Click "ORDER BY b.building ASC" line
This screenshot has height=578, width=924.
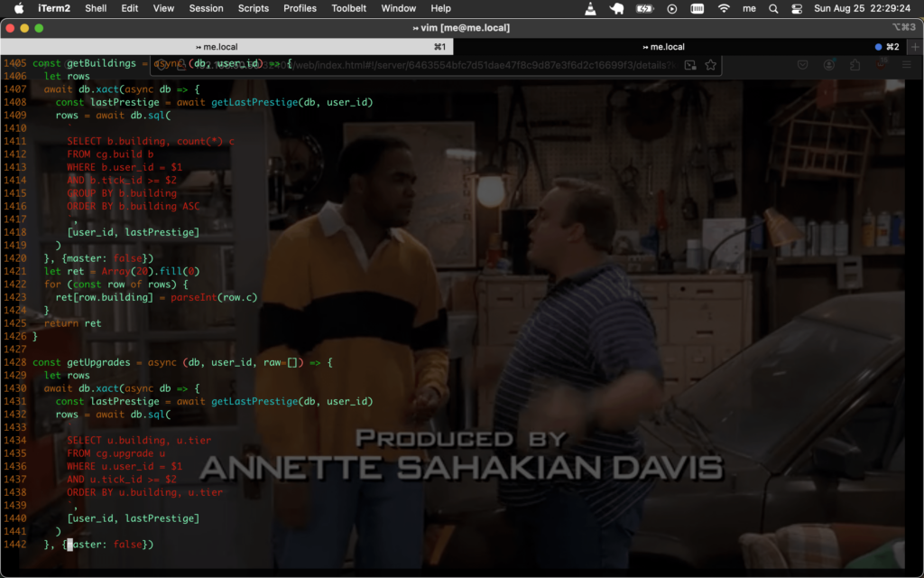[x=134, y=206]
